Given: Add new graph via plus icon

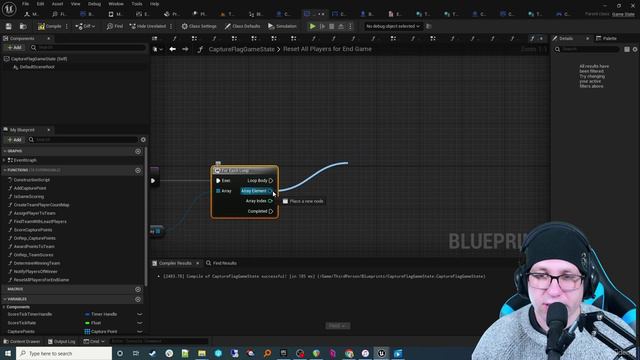Looking at the screenshot, I should click(x=138, y=151).
